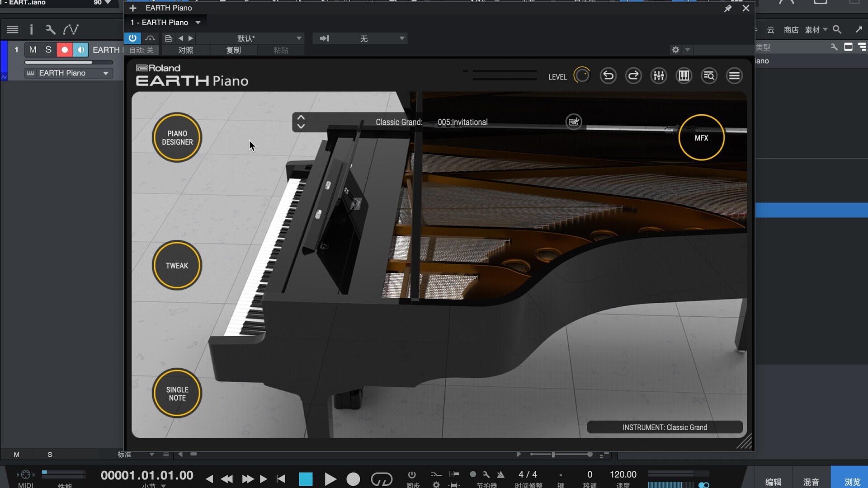Click the 复制 copy button
This screenshot has height=488, width=868.
pos(234,50)
